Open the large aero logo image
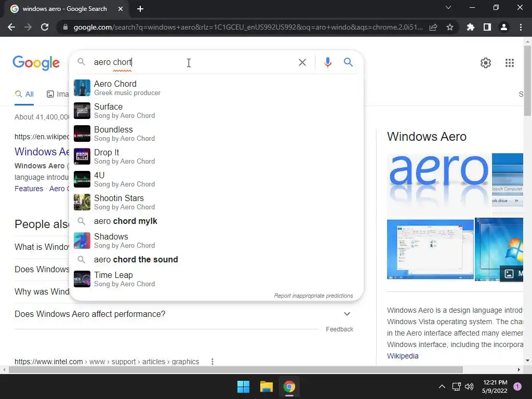 point(439,183)
